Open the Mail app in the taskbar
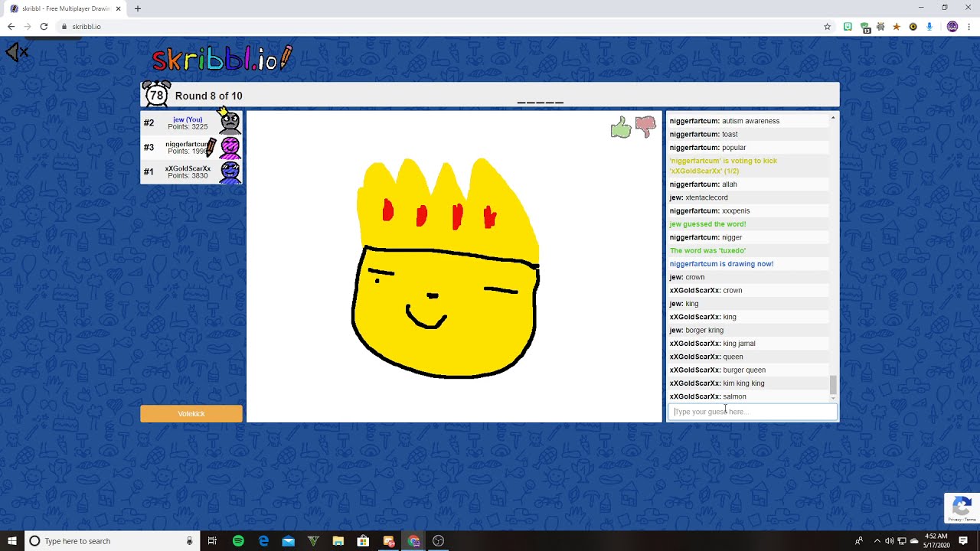This screenshot has height=551, width=980. coord(288,541)
